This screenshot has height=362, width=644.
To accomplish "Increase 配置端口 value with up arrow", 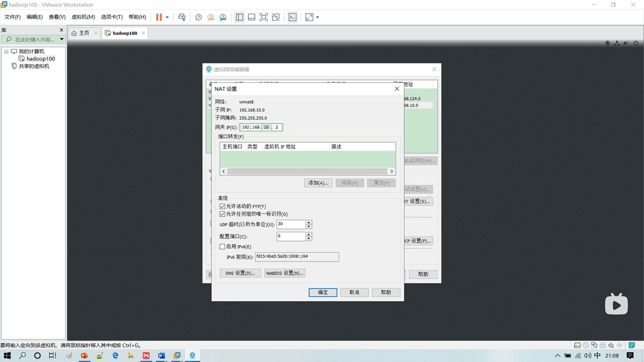I will 309,234.
